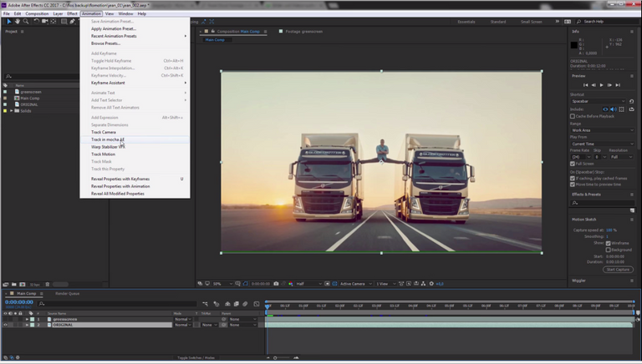Click the Composition Flowchart icon in viewer
642x364 pixels.
(x=423, y=283)
